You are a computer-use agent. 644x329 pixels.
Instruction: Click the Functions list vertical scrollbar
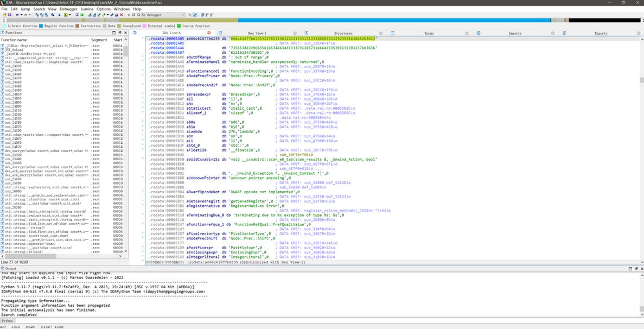tap(126, 148)
